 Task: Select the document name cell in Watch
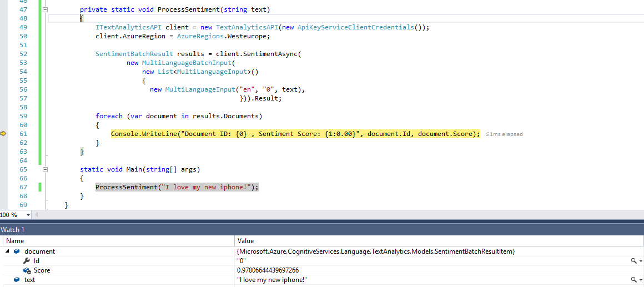click(x=40, y=251)
